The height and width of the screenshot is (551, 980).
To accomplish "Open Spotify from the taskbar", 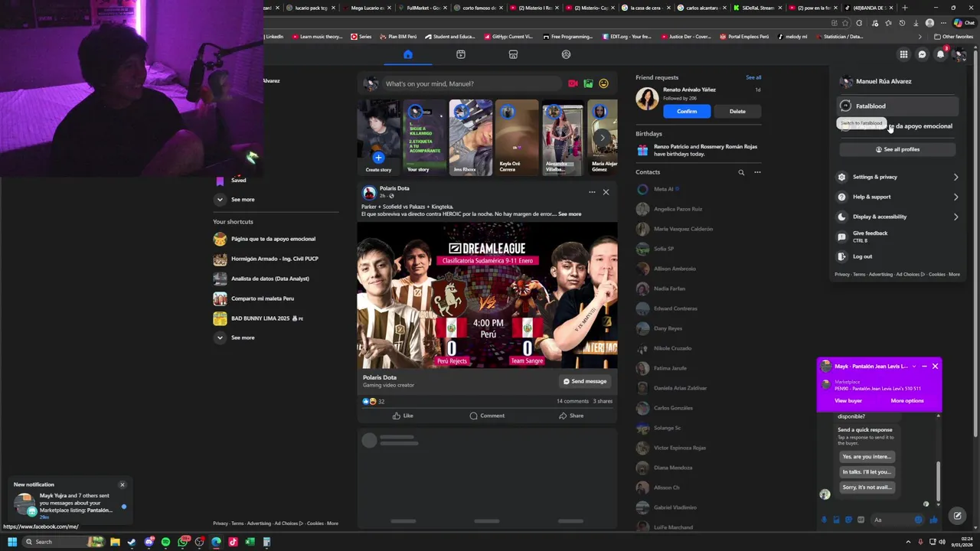I will (165, 542).
